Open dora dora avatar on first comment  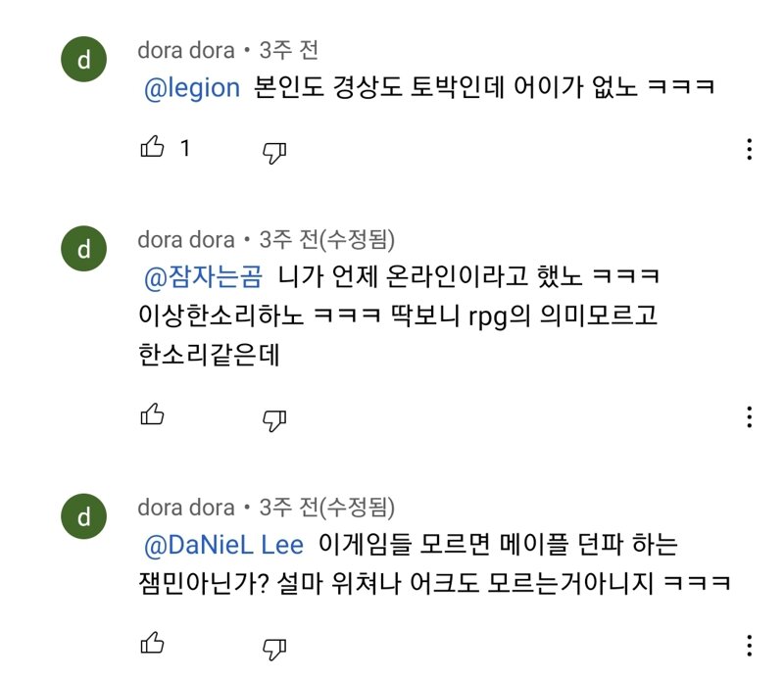click(x=83, y=61)
